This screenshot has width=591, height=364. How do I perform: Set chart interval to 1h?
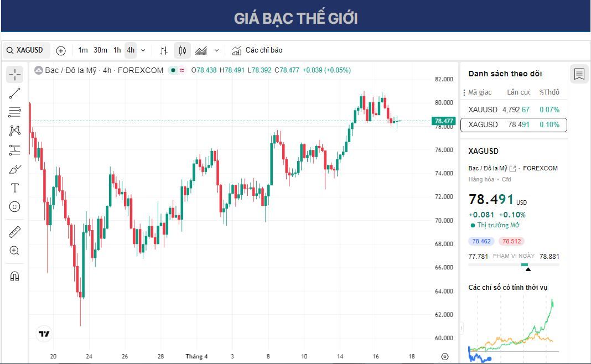(x=117, y=50)
